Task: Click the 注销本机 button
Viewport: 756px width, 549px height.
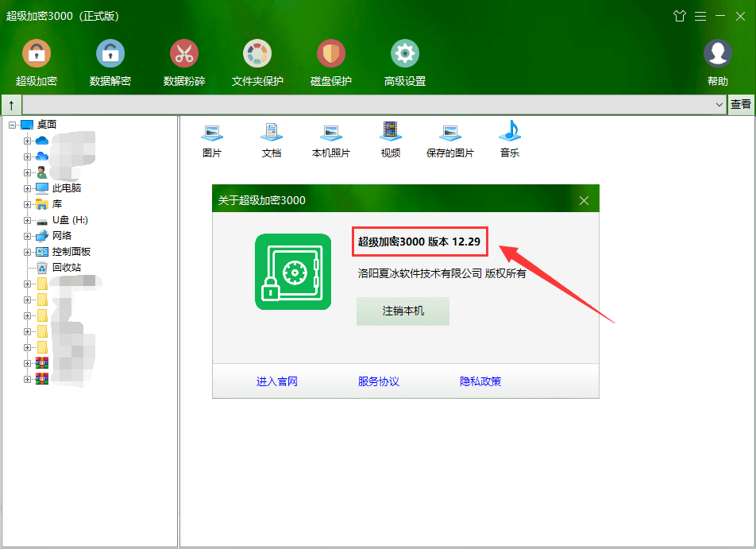Action: [x=403, y=311]
